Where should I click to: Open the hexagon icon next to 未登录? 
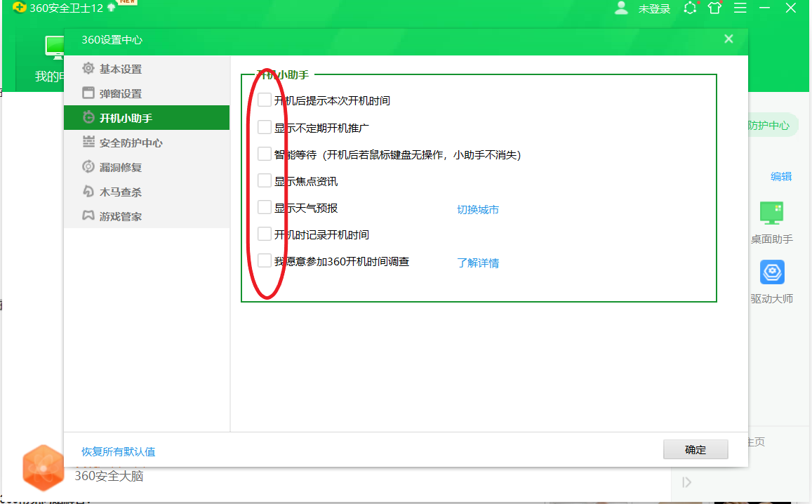[691, 8]
